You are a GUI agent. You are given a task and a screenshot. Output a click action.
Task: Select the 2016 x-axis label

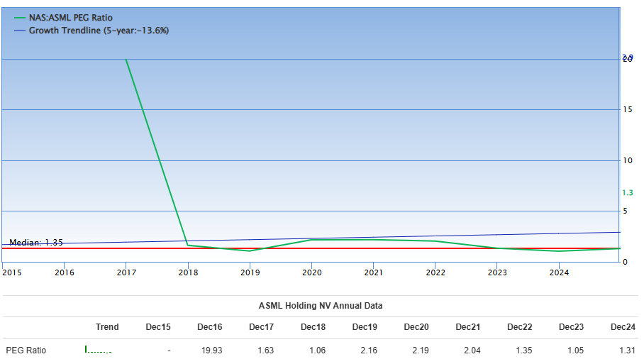click(65, 272)
